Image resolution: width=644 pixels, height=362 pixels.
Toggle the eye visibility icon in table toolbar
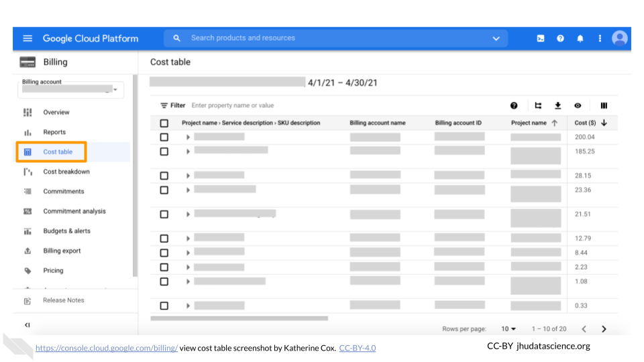point(578,105)
